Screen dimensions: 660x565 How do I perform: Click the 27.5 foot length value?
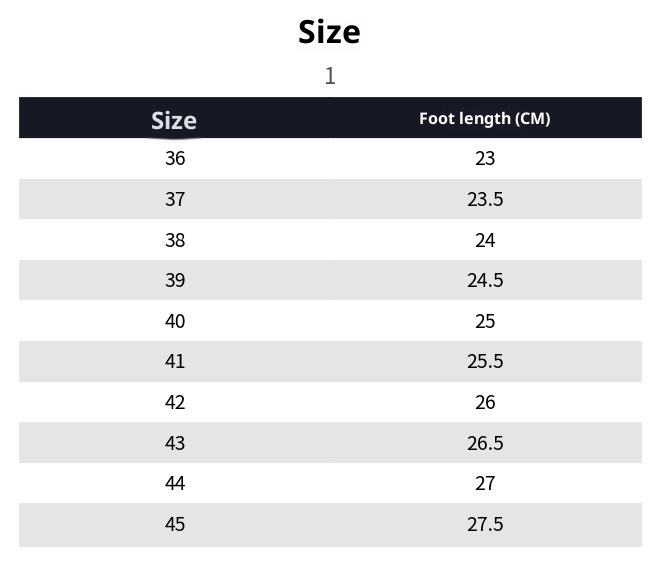click(x=485, y=524)
